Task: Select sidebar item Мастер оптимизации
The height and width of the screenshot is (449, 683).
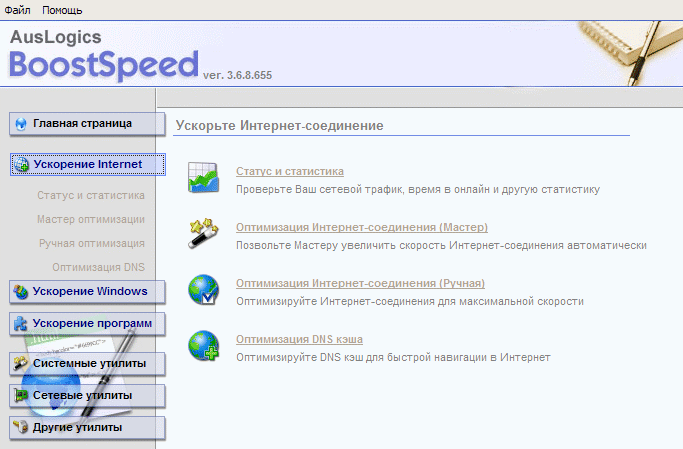Action: tap(91, 219)
